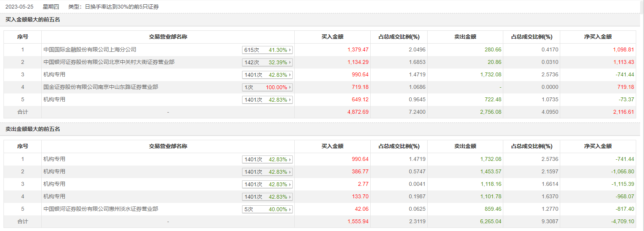Expand the 615次 41.30% stats dropdown
This screenshot has height=231, width=644.
pos(267,50)
